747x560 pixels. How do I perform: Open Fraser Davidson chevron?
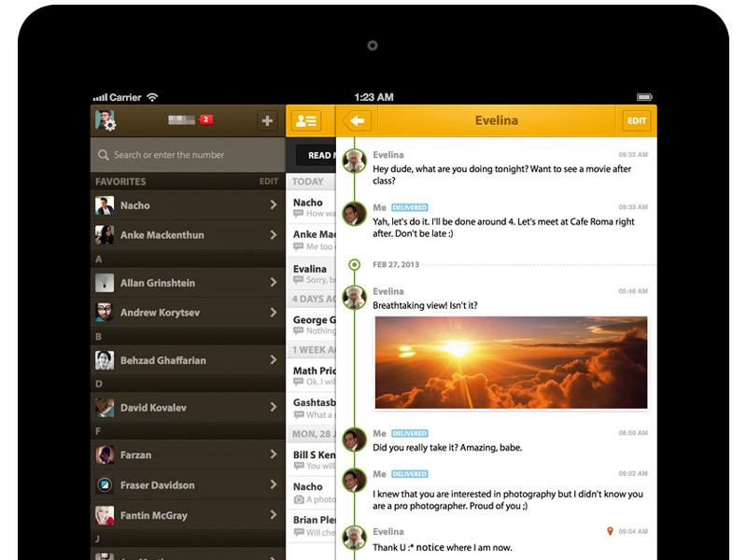[274, 484]
